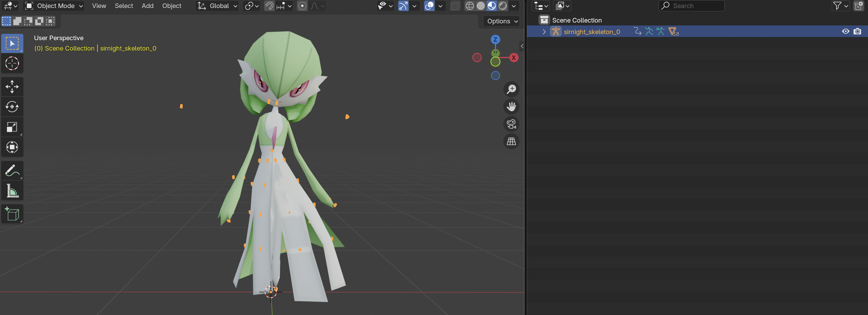Screen dimensions: 868x315
Task: Switch perspective/orthographic with grid icon
Action: coord(511,141)
